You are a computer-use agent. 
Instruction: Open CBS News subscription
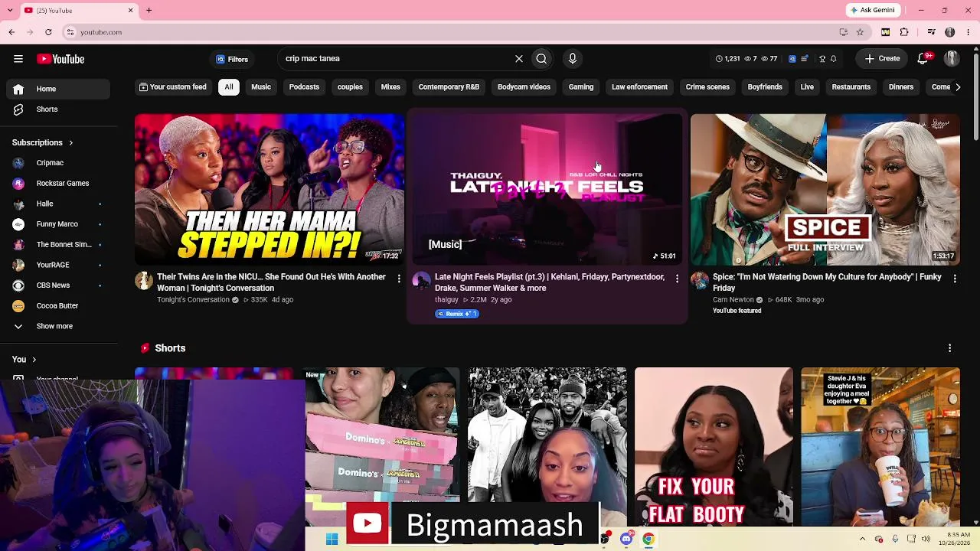pyautogui.click(x=58, y=285)
